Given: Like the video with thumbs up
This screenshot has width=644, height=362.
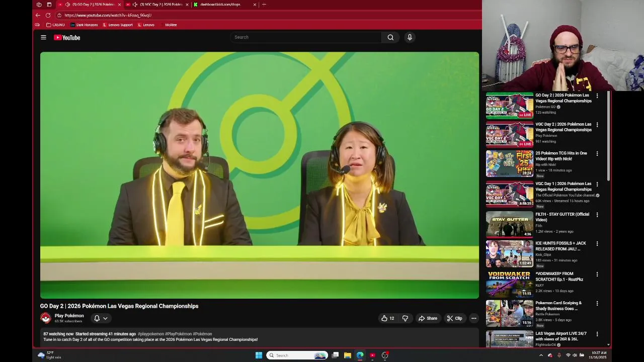Looking at the screenshot, I should click(x=387, y=318).
